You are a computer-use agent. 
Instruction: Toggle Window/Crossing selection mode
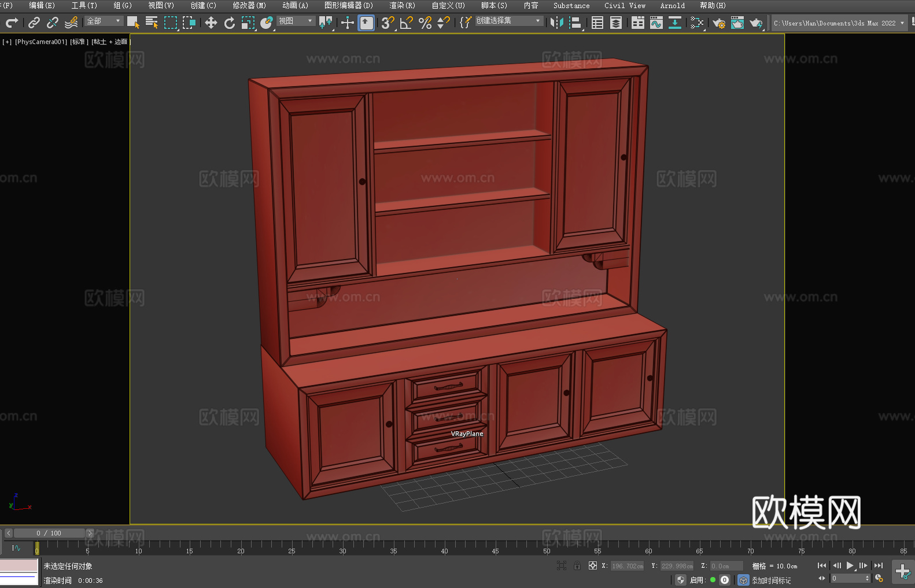(189, 23)
